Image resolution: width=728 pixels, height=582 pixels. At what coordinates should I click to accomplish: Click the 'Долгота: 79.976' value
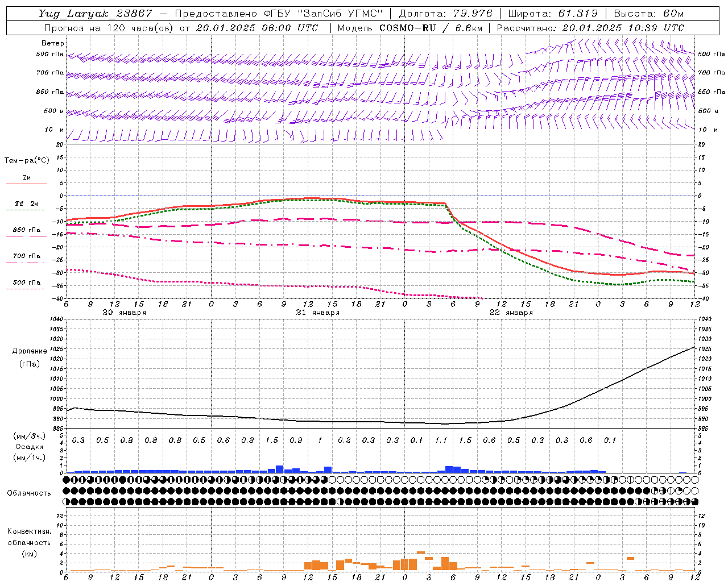coord(446,14)
